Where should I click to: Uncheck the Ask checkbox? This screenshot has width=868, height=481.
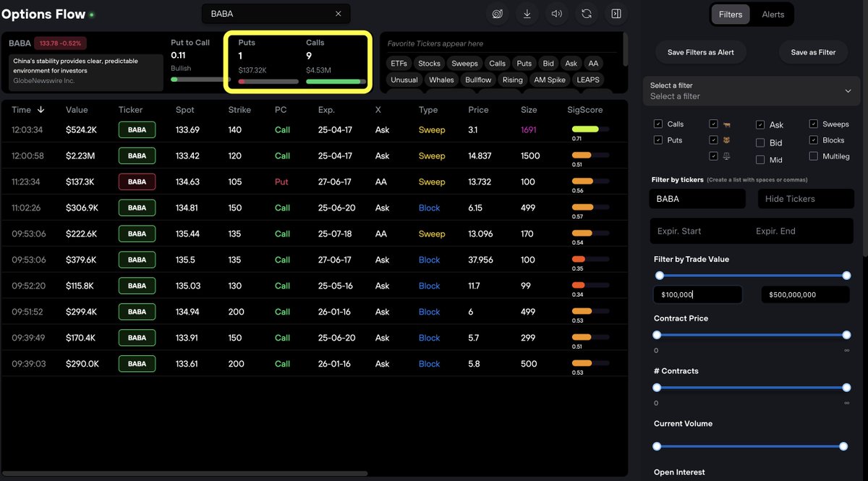tap(760, 125)
